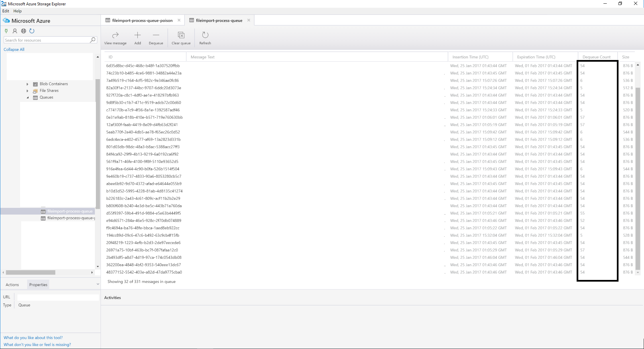Sort by the ID column header
The height and width of the screenshot is (349, 644).
145,57
